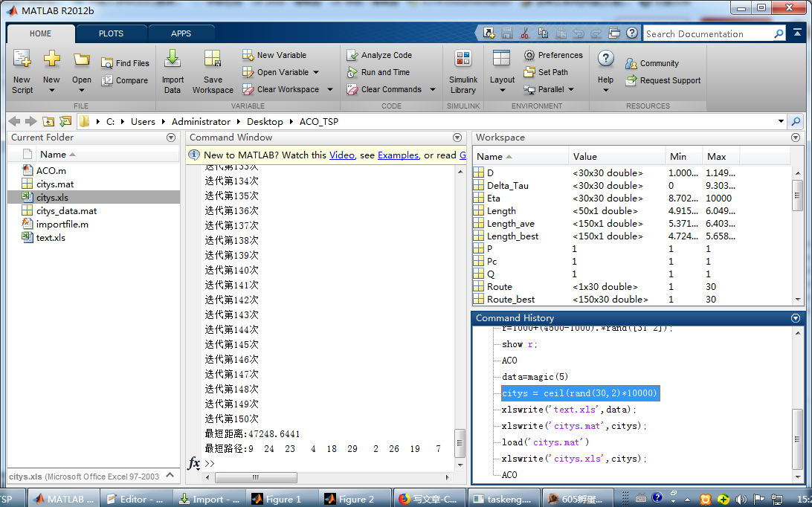Expand Clear Workspace dropdown arrow
This screenshot has width=812, height=507.
click(x=330, y=90)
